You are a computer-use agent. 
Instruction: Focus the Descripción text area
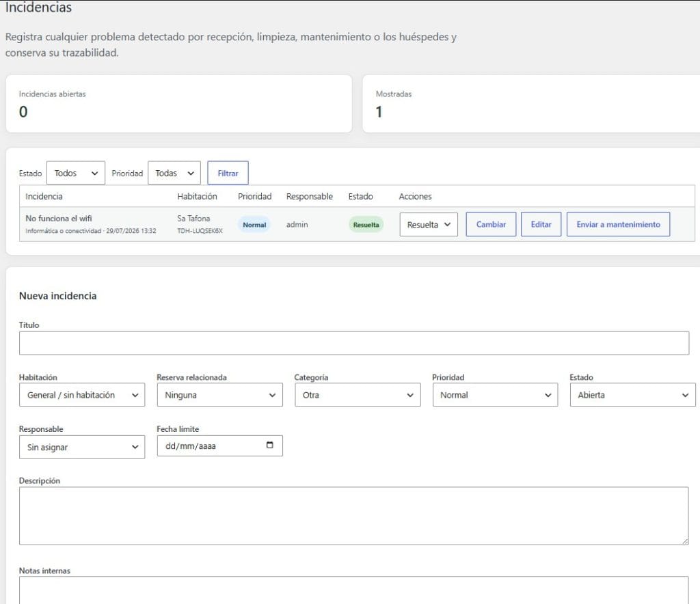pyautogui.click(x=354, y=516)
